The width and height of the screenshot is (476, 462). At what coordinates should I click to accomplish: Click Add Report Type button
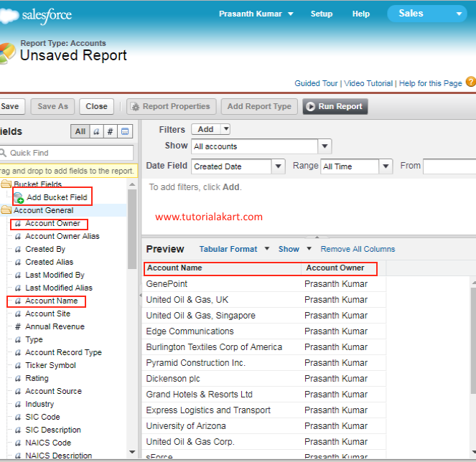[259, 106]
